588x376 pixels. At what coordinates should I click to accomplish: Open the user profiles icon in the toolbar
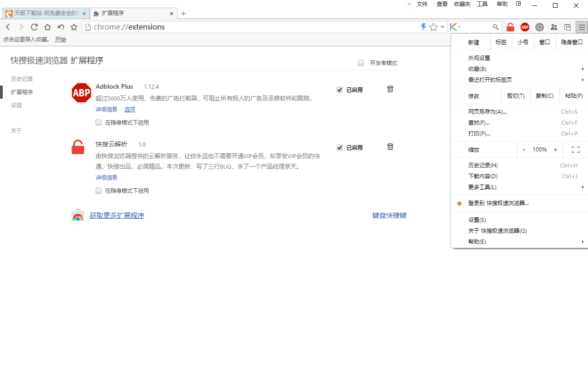pos(554,27)
